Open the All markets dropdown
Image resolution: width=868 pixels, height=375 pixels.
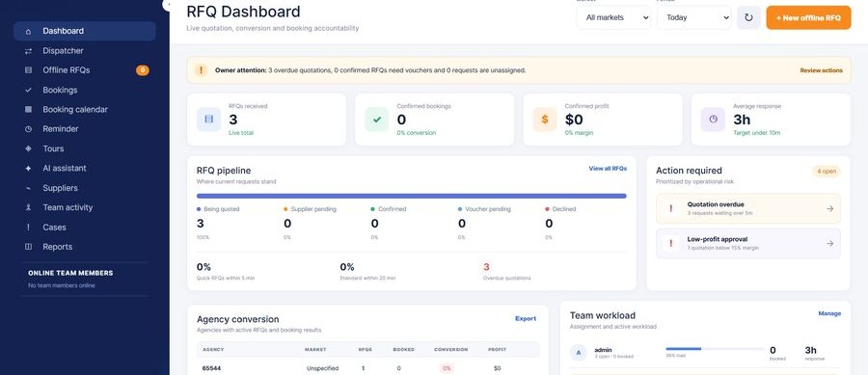[x=613, y=17]
